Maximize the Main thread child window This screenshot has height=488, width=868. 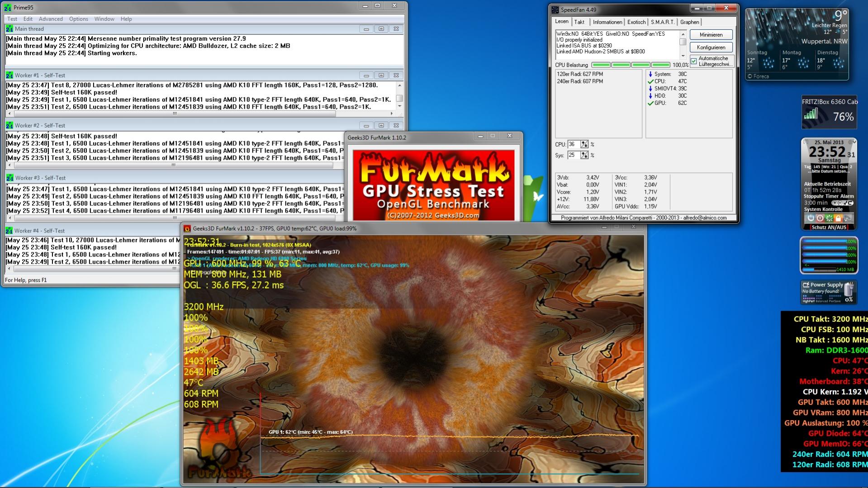381,28
